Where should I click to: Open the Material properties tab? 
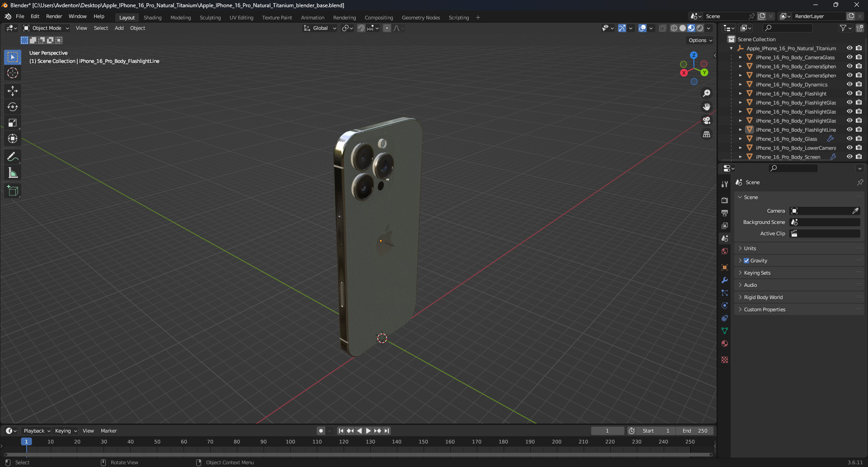pos(725,343)
